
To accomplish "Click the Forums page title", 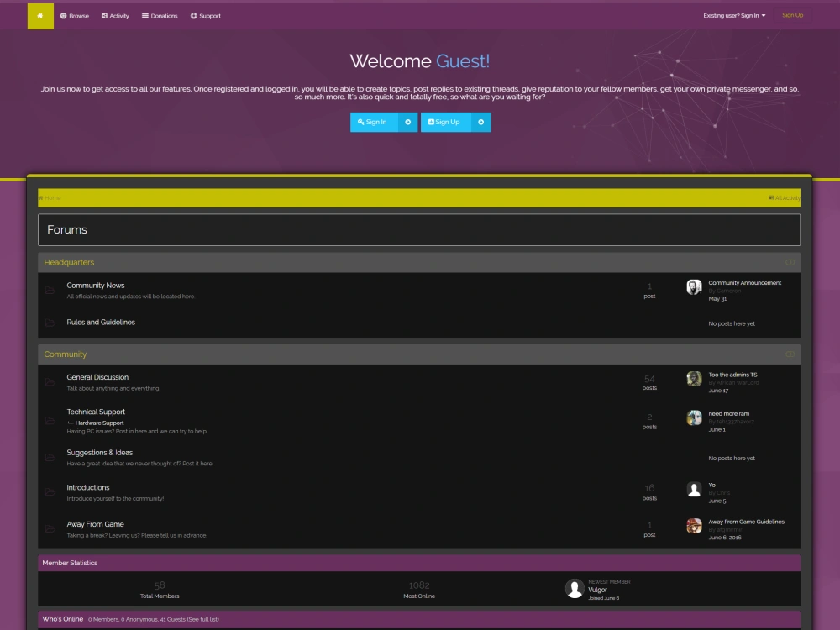I will pos(67,230).
